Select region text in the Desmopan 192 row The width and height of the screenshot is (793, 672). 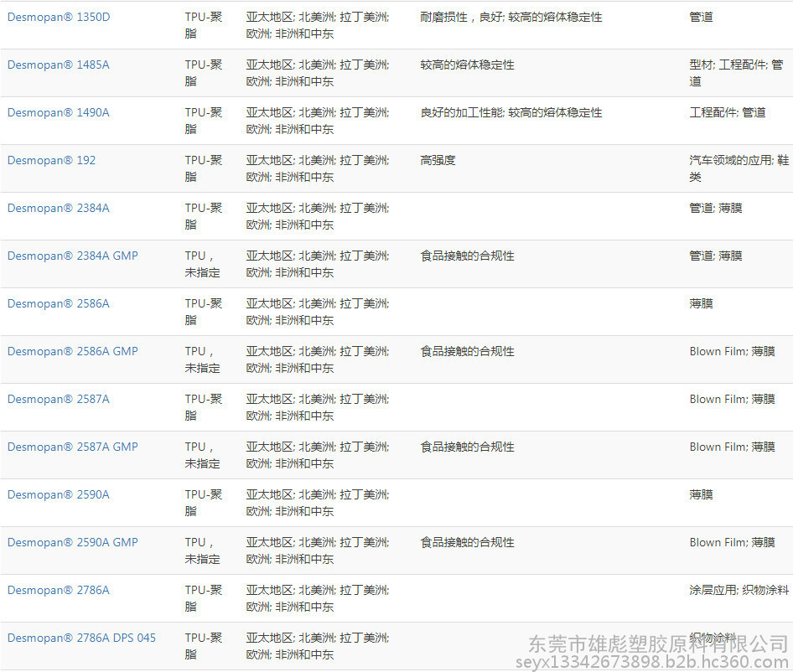point(318,169)
